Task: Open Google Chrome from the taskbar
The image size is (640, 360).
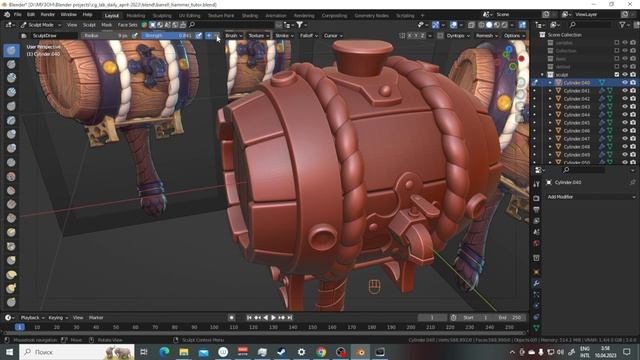Action: click(321, 352)
